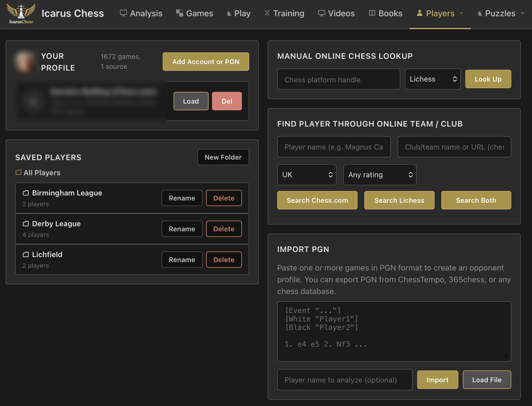Focus the Chess platform handle field
532x406 pixels.
click(339, 80)
